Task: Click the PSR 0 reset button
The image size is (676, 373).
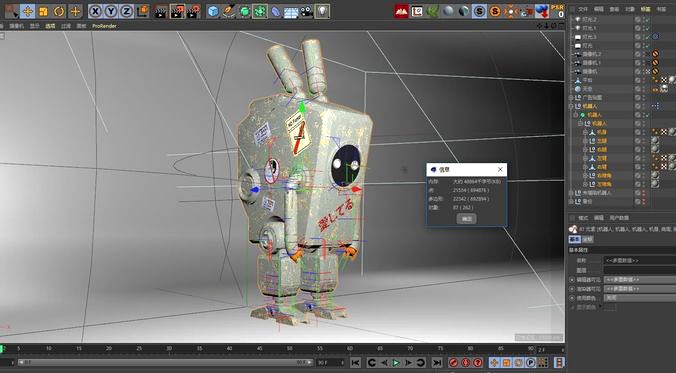Action: [x=558, y=11]
